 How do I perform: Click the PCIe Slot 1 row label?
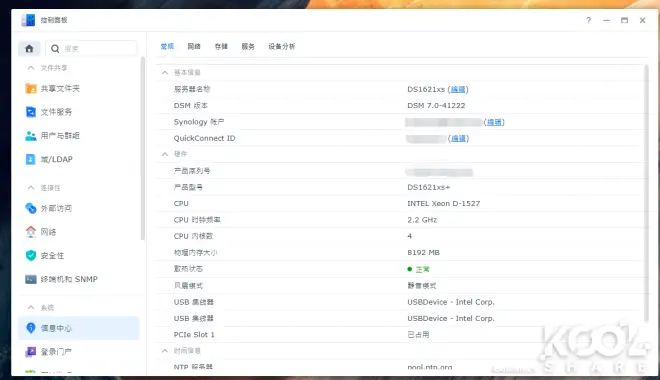tap(194, 335)
